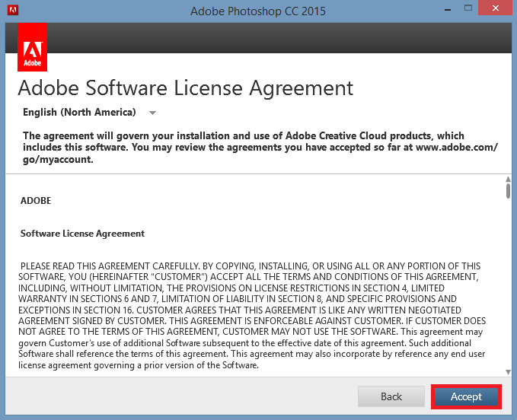Close the Adobe Photoshop CC 2015 installer
Viewport: 517px width, 420px height.
click(x=495, y=8)
